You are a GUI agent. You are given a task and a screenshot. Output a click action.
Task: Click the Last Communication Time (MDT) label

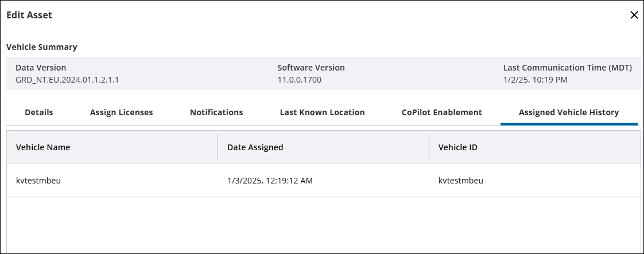pos(567,68)
